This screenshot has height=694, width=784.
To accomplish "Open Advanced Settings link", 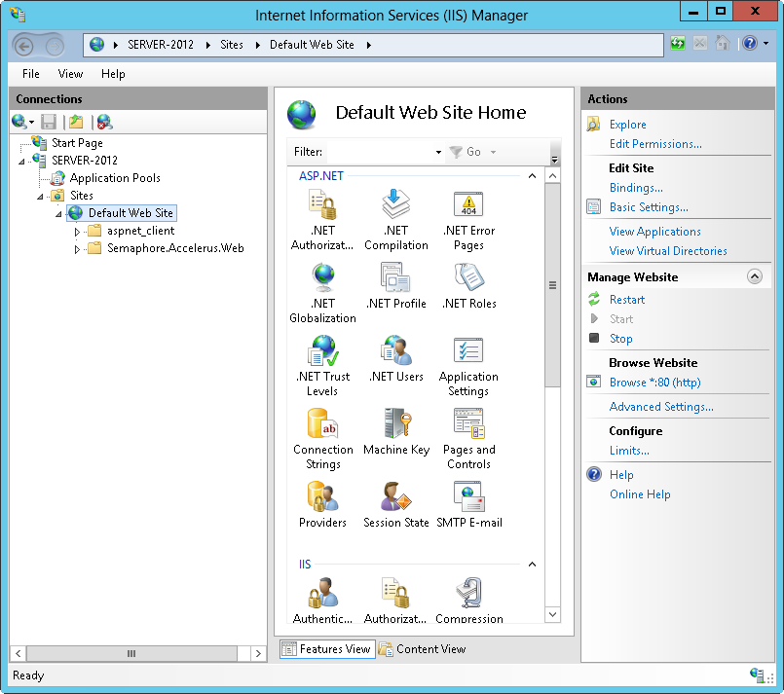I will click(661, 407).
